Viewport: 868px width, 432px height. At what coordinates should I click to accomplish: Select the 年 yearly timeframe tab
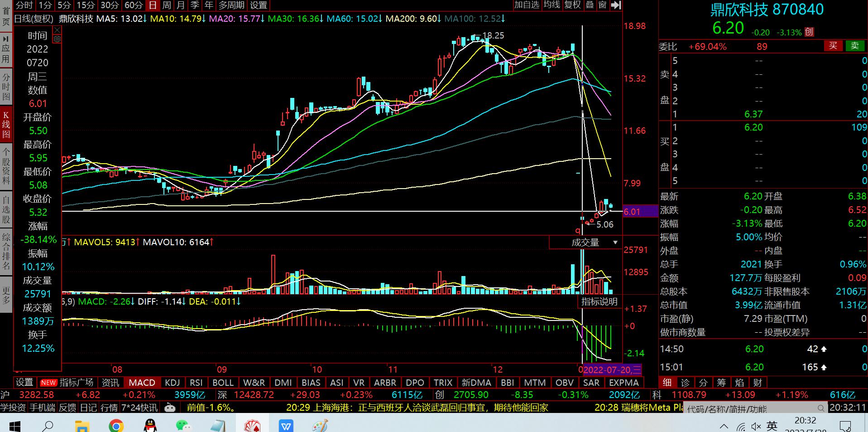coord(209,5)
